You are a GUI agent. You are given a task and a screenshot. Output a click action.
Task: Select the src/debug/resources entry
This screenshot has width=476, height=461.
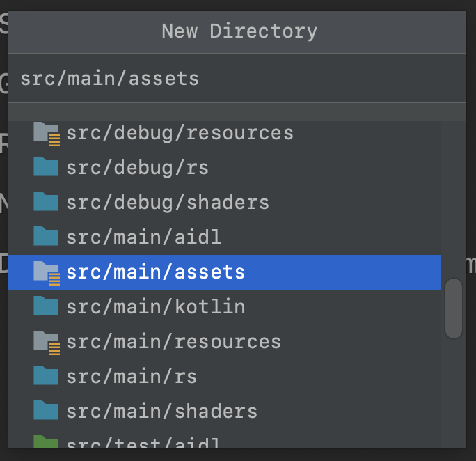click(x=225, y=134)
